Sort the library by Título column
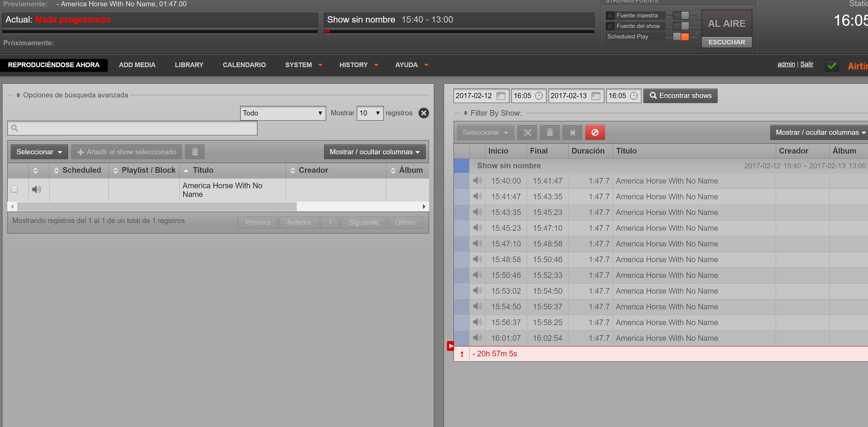This screenshot has width=868, height=427. pyautogui.click(x=232, y=170)
